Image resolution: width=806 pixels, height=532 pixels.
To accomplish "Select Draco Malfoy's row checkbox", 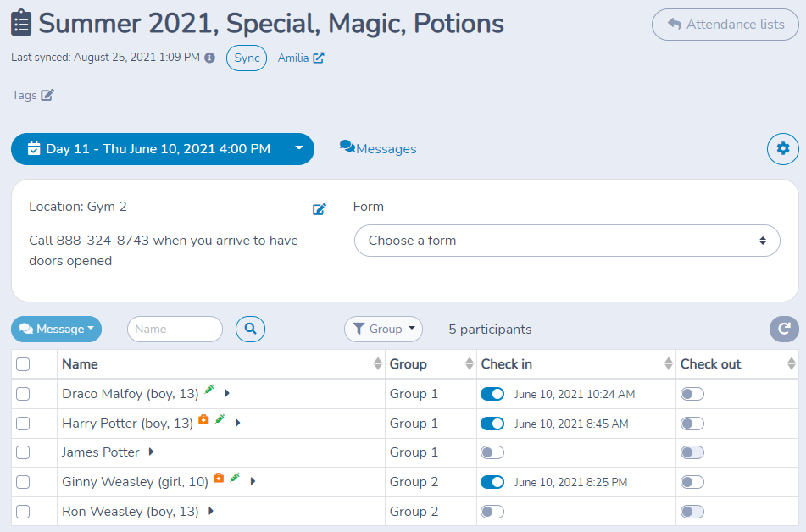I will pos(23,394).
